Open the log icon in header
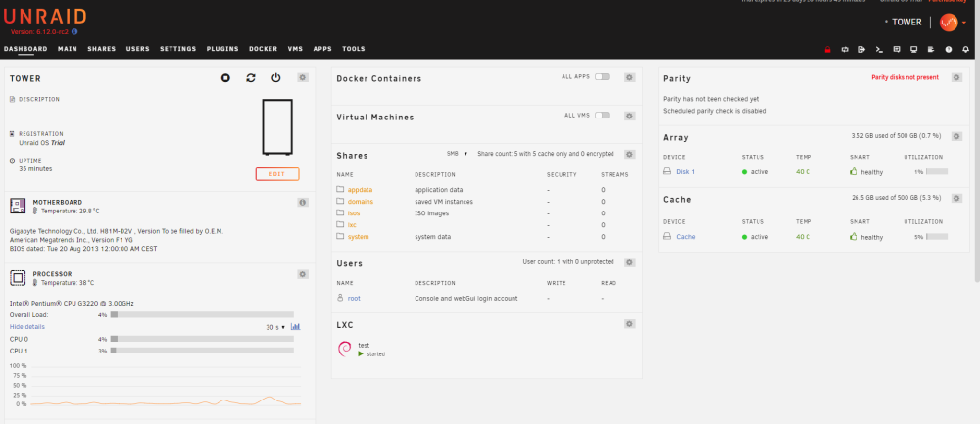Screen dimensions: 980x424 tap(931, 49)
